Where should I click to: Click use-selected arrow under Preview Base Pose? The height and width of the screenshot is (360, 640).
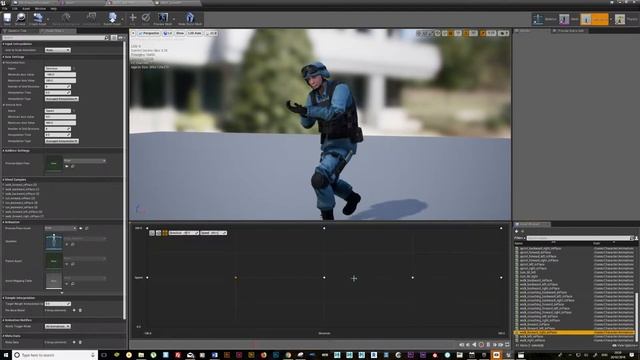pyautogui.click(x=67, y=166)
